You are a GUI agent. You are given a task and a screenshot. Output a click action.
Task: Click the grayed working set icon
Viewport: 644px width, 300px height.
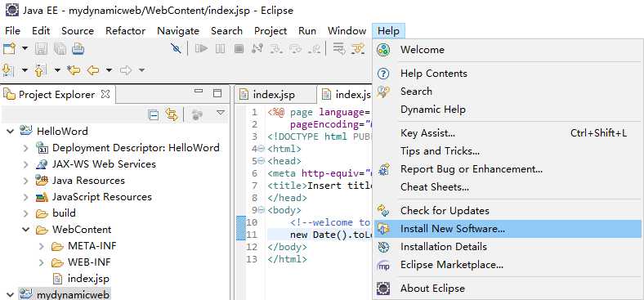197,115
